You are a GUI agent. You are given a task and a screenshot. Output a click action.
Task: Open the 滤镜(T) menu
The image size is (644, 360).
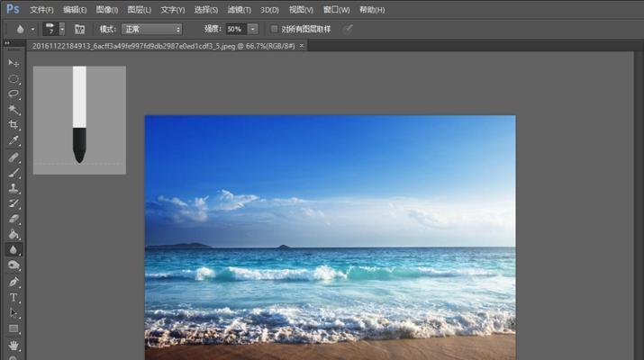[x=239, y=9]
